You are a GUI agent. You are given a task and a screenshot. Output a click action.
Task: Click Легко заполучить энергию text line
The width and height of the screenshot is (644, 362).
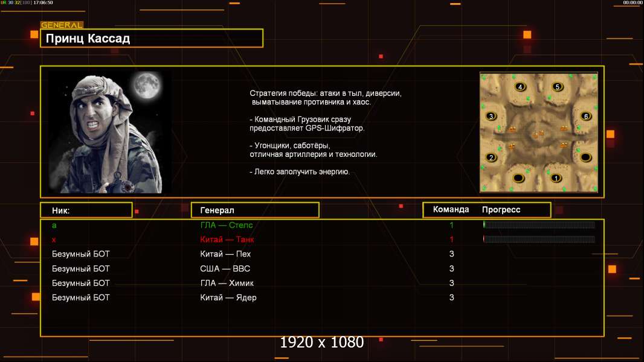[300, 172]
